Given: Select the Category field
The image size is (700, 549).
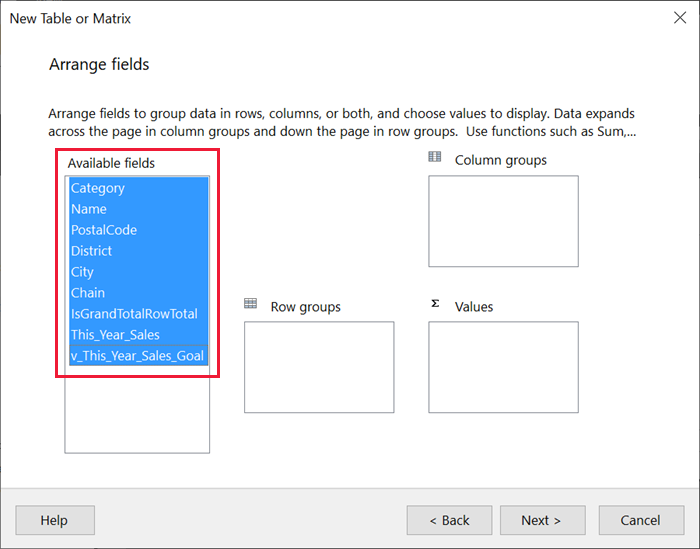Looking at the screenshot, I should (x=98, y=188).
